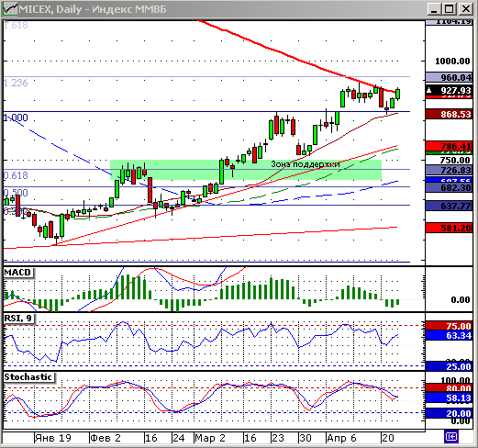Select the 1.000 Fibonacci level label
Screen dimensions: 478x448
click(x=16, y=118)
